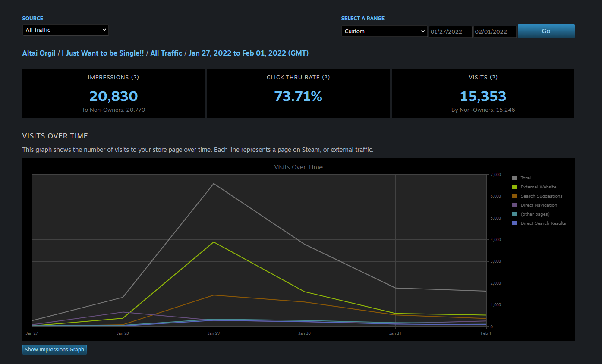Click the (?) help marker beside Impressions

point(135,78)
